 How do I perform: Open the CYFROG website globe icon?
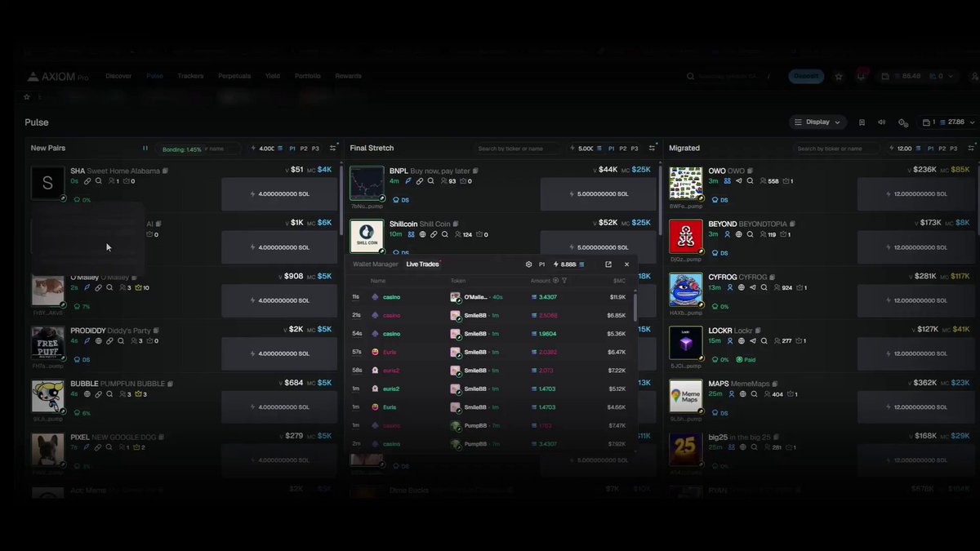click(742, 287)
